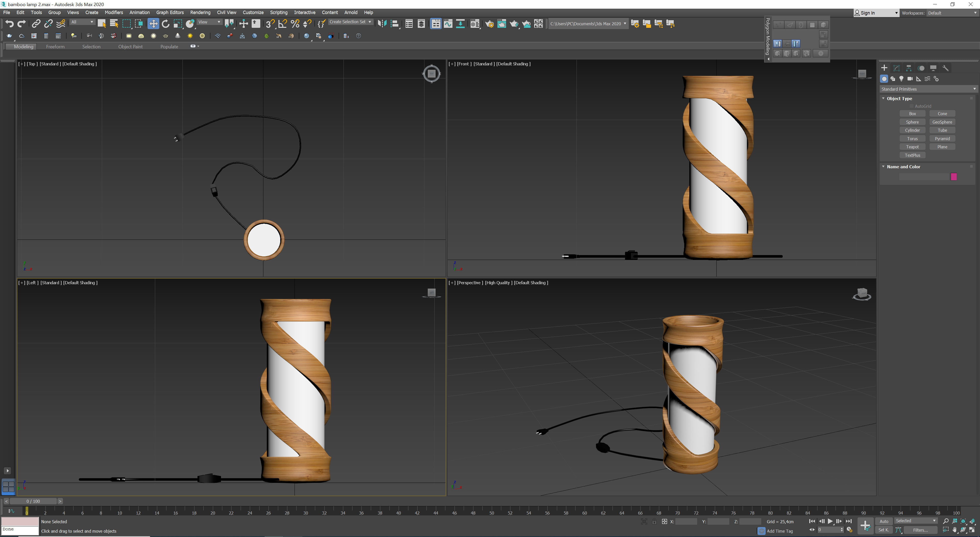Toggle the Scene Explorer icon

point(409,23)
